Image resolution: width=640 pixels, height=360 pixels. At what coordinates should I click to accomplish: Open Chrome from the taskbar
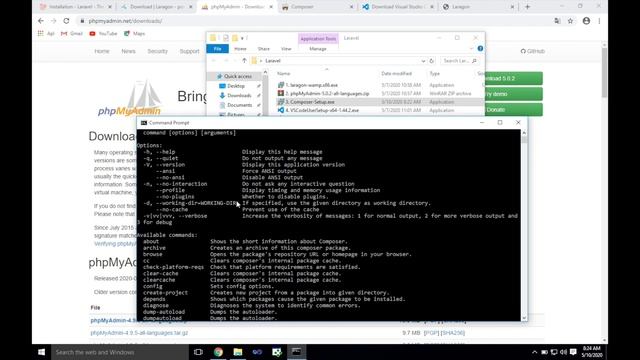pos(218,352)
